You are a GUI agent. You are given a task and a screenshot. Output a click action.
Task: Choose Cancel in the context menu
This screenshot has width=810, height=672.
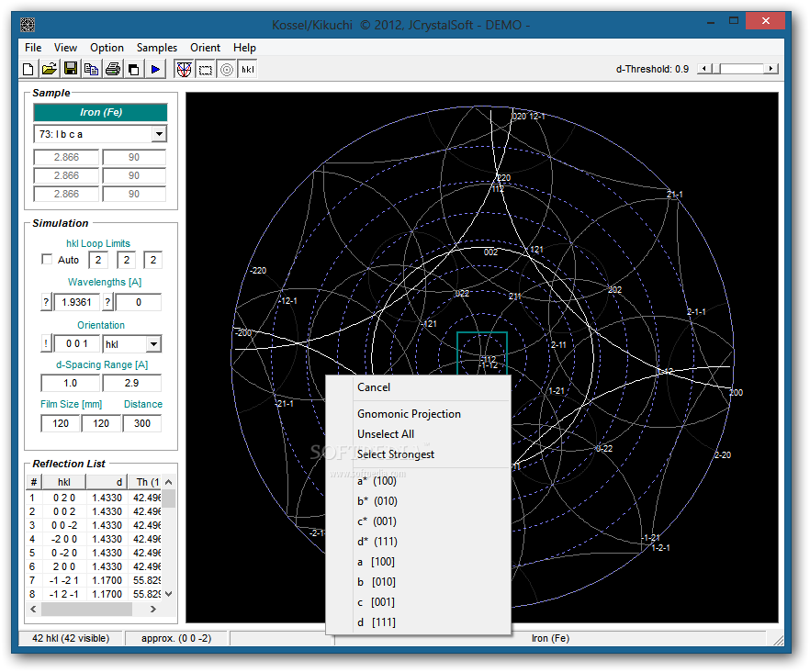click(419, 387)
